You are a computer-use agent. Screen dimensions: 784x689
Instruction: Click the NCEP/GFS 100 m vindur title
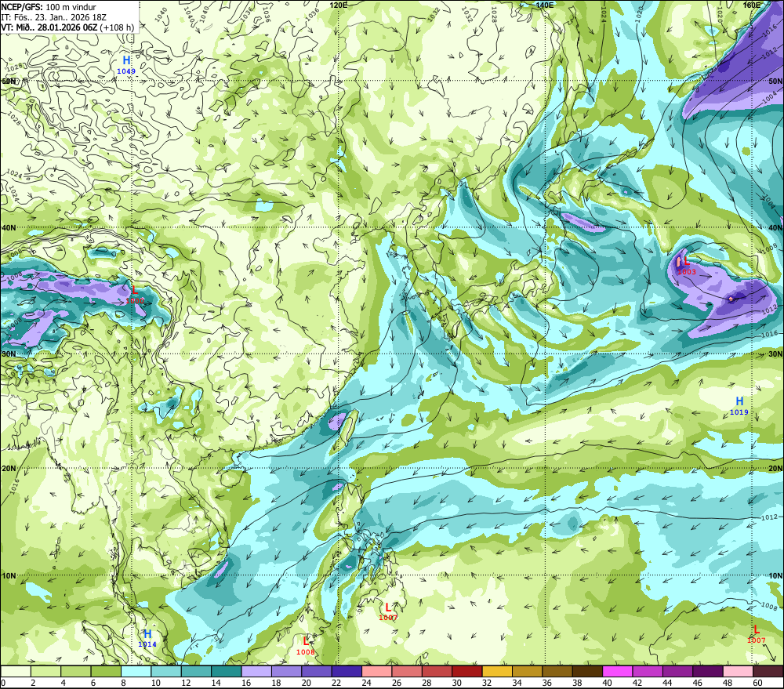click(x=49, y=7)
